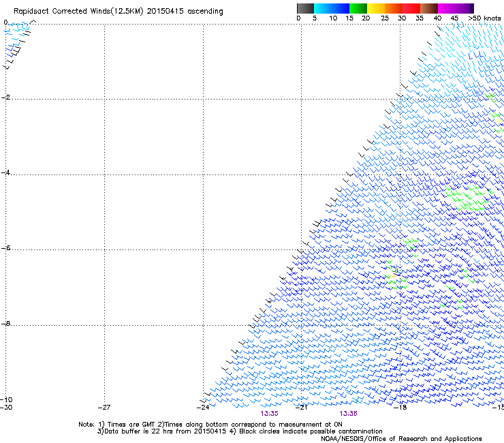Screen dimensions: 504x443
Task: Click the legend tick label '25'
Action: pos(385,18)
